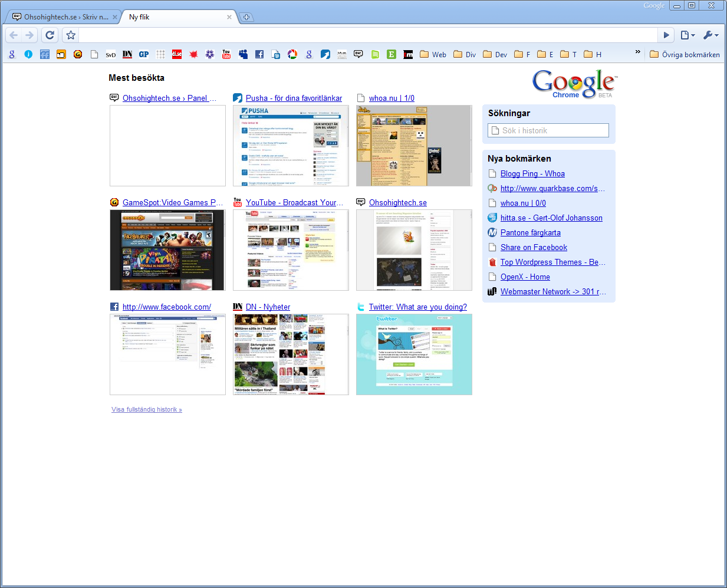Viewport: 727px width, 588px height.
Task: Reload the page with the refresh button
Action: (50, 35)
